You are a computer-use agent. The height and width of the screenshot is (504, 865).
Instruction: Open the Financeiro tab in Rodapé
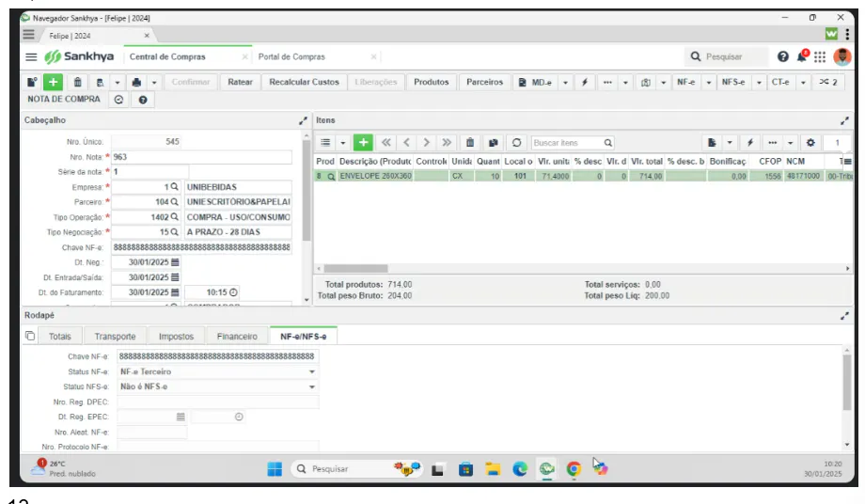coord(237,337)
